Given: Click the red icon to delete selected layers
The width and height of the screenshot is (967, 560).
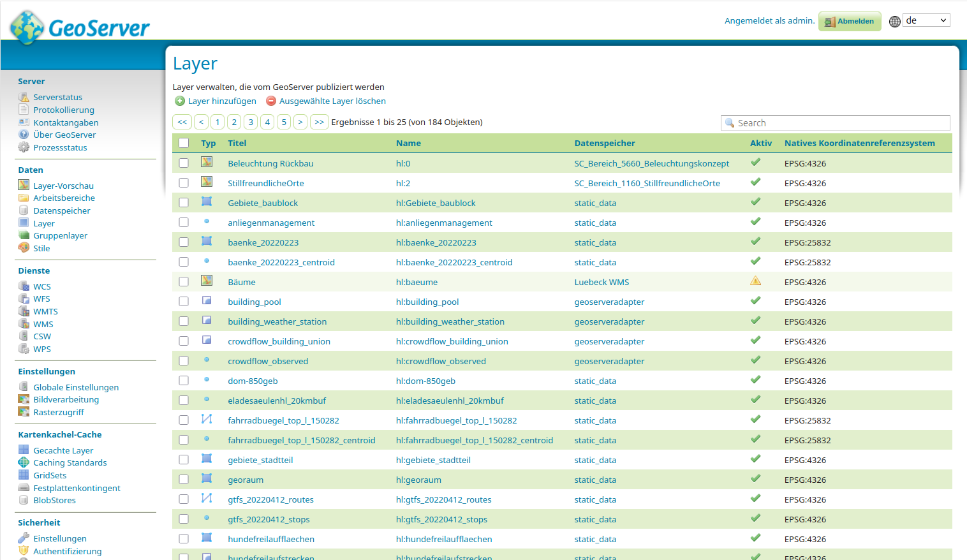Looking at the screenshot, I should (271, 101).
